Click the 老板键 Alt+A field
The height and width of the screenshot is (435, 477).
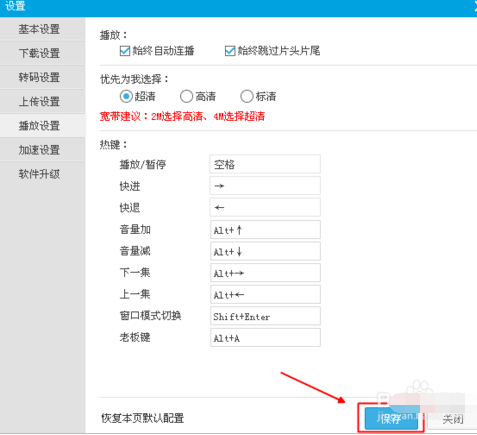click(265, 338)
